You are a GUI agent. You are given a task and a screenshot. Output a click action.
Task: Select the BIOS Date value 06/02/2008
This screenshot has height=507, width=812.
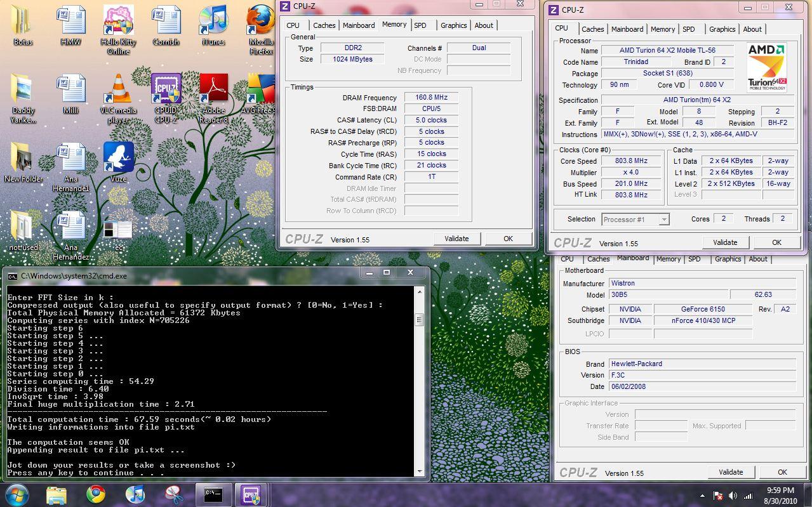(702, 386)
